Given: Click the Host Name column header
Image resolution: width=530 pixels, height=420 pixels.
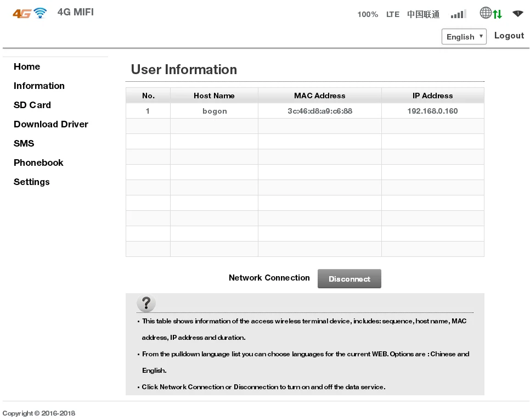Looking at the screenshot, I should pyautogui.click(x=215, y=96).
